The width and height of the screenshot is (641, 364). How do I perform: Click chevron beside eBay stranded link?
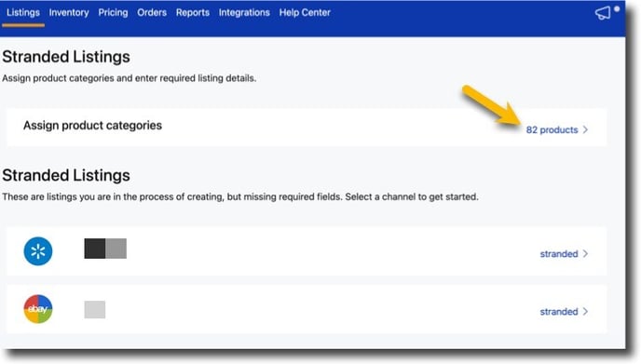[x=585, y=311]
